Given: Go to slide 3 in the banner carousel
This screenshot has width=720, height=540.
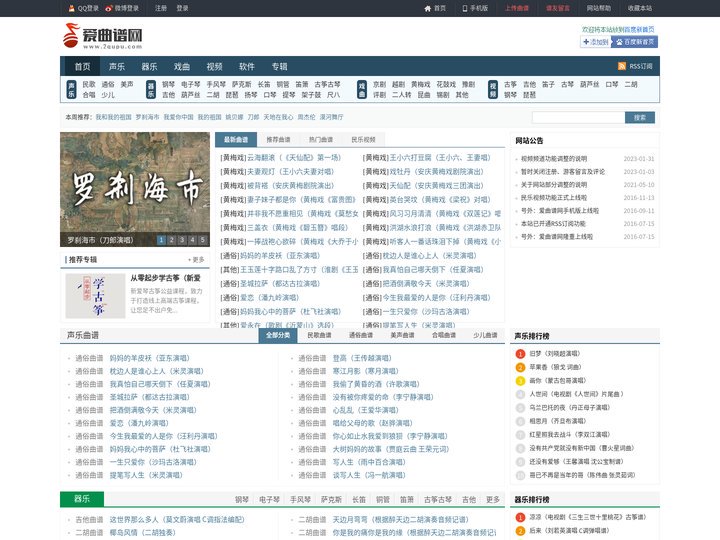Looking at the screenshot, I should point(182,240).
